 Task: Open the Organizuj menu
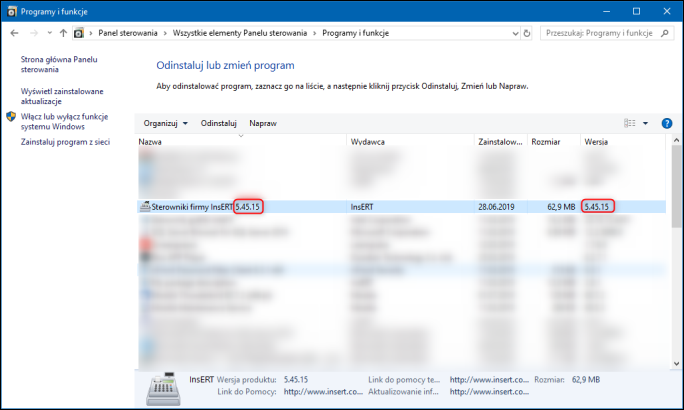(165, 123)
